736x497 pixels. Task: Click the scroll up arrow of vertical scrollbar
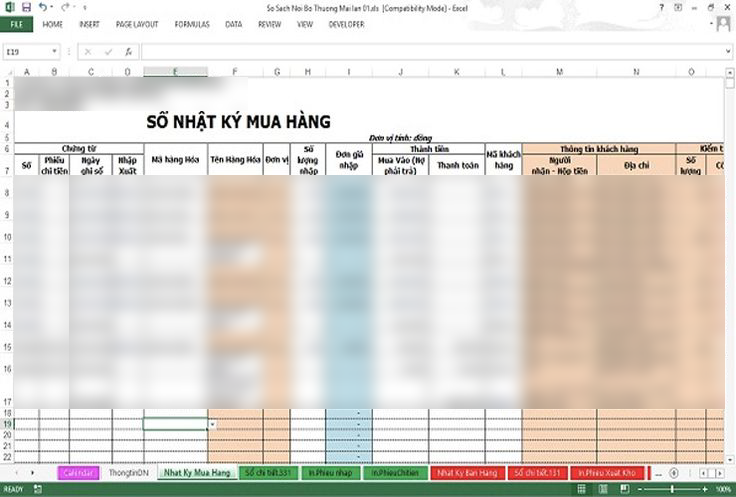point(729,72)
